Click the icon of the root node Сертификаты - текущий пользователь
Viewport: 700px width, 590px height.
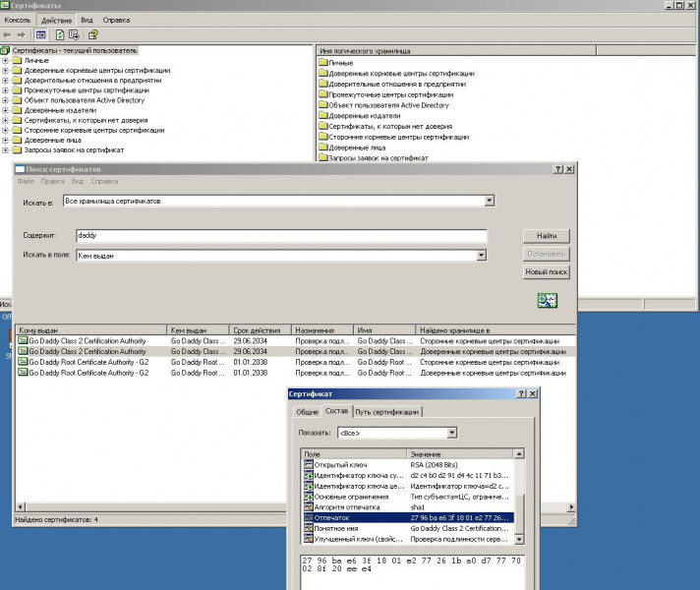(5, 50)
